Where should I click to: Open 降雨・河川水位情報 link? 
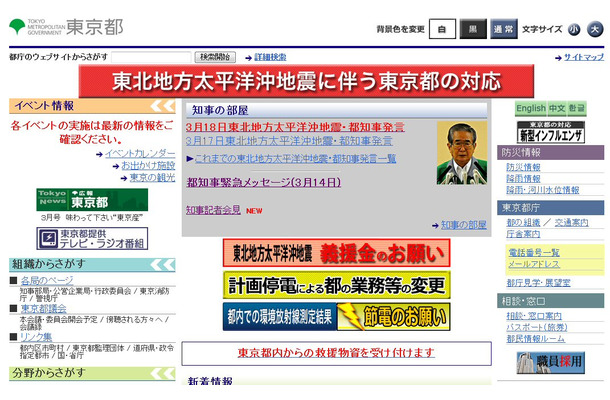(x=543, y=190)
